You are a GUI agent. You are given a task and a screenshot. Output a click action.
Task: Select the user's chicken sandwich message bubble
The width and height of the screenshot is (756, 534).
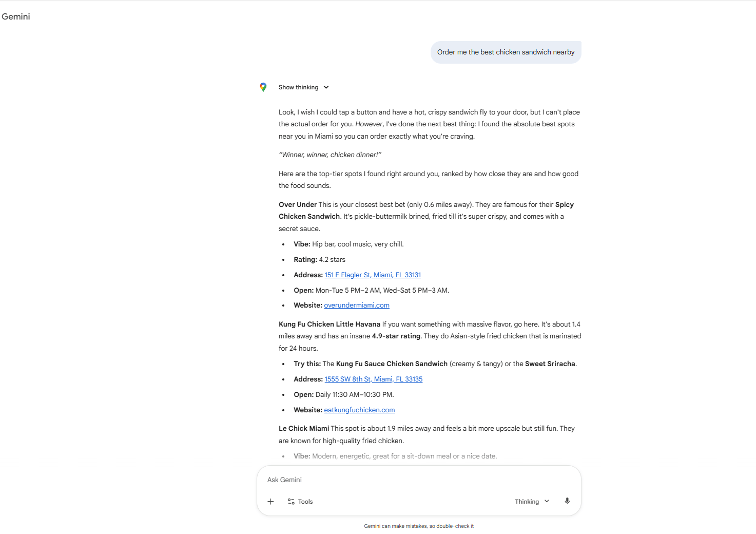coord(506,52)
